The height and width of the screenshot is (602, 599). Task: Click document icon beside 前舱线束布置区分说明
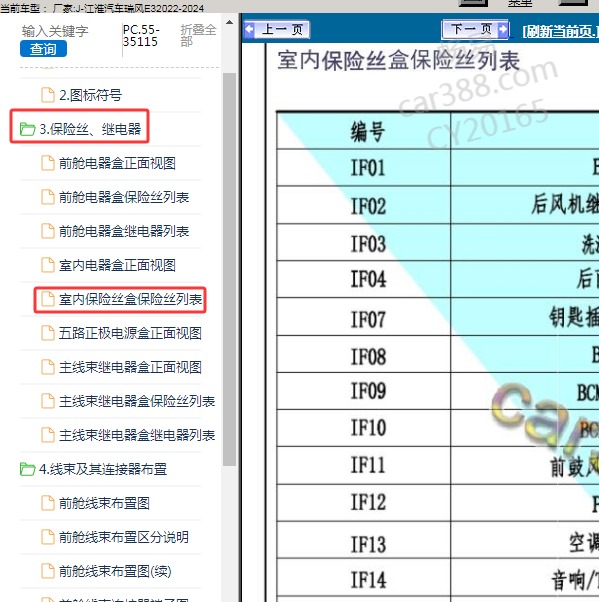click(x=48, y=537)
